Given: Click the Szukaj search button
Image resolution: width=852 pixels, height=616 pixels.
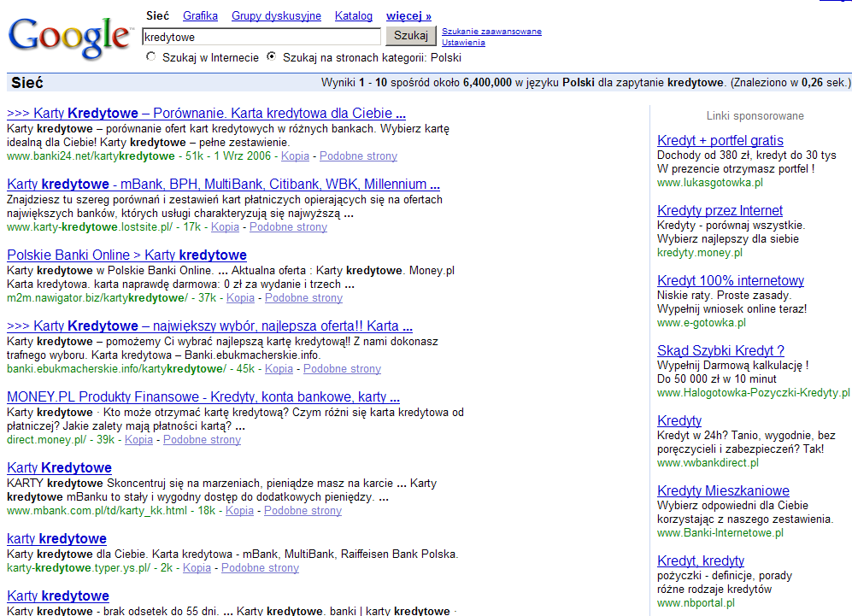Looking at the screenshot, I should tap(411, 36).
